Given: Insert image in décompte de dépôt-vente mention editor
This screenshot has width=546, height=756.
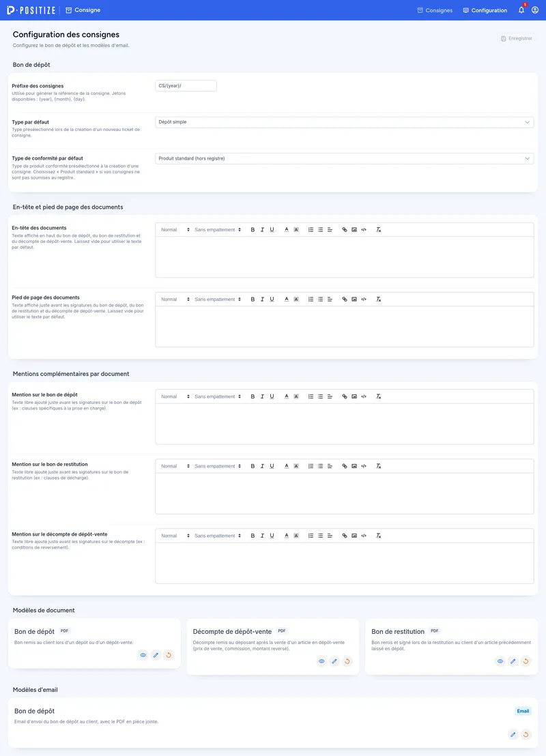Looking at the screenshot, I should coord(354,536).
